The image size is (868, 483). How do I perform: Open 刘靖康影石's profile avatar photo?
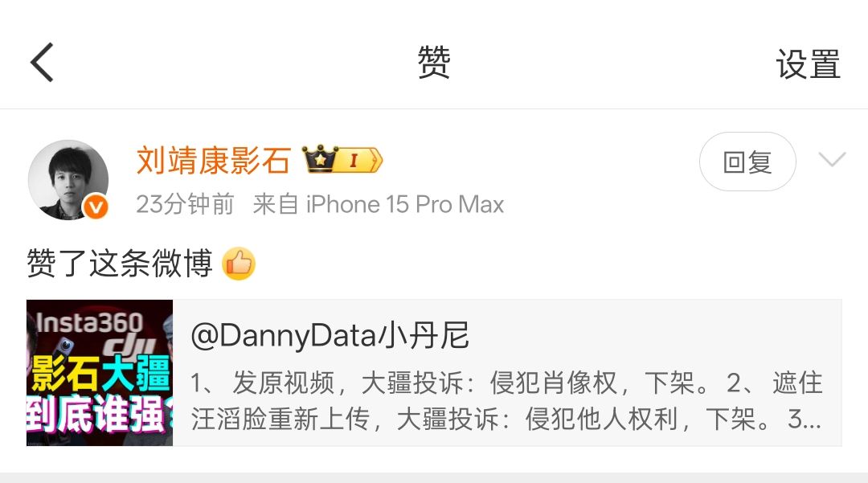click(68, 180)
